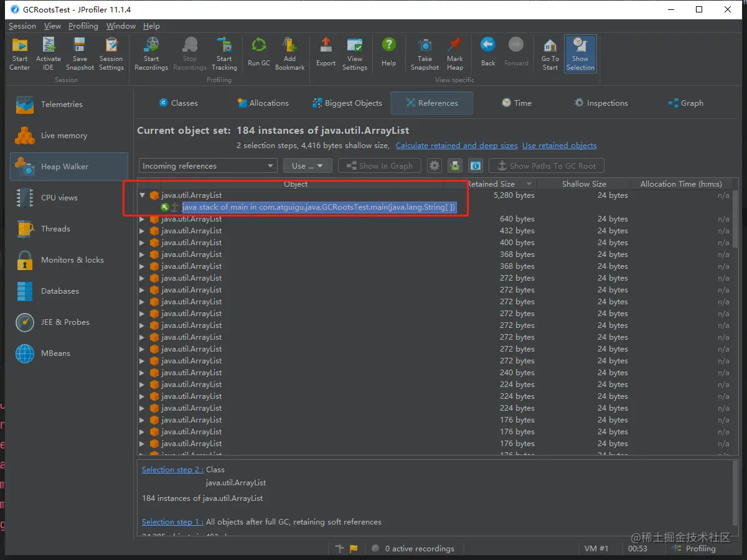
Task: Open the MBeans section
Action: coord(68,353)
